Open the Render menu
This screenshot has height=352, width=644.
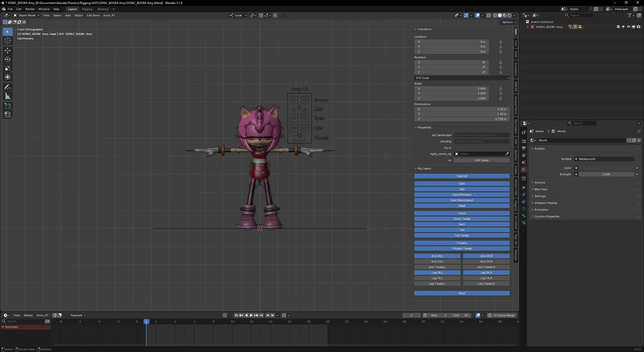(30, 9)
